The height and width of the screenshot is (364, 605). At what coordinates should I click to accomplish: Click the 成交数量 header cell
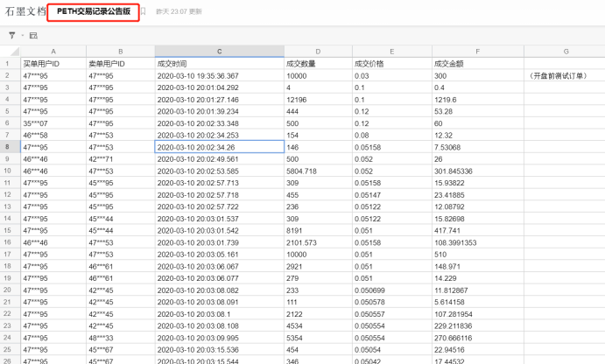pyautogui.click(x=318, y=64)
